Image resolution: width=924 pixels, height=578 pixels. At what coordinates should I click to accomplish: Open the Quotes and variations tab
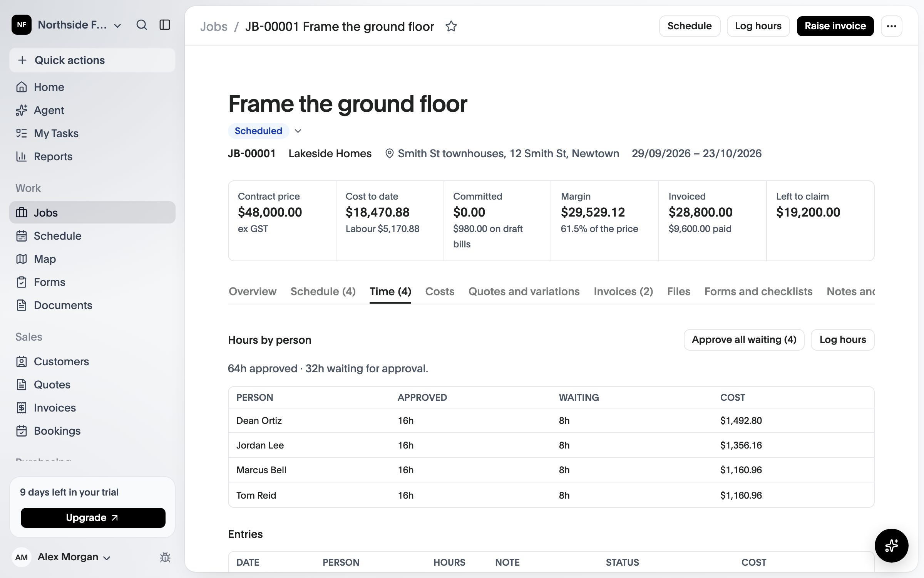[x=524, y=291]
